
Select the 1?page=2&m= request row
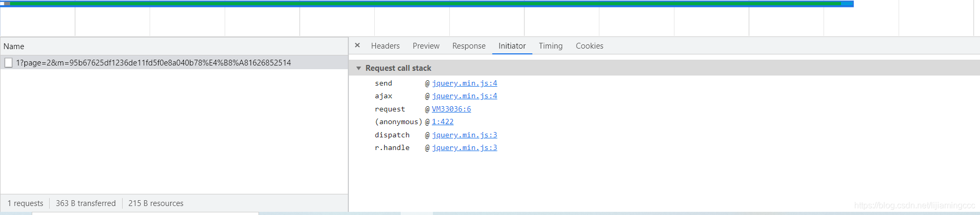pyautogui.click(x=174, y=62)
